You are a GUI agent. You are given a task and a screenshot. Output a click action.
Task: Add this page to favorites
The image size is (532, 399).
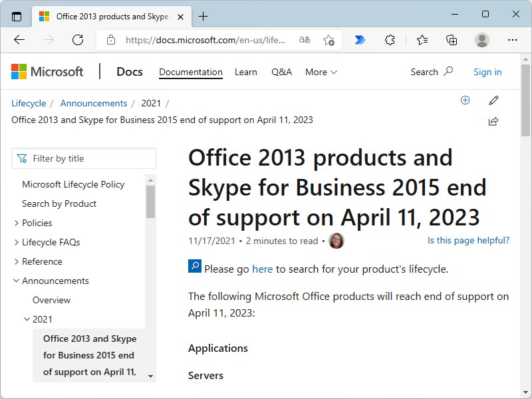tap(329, 40)
